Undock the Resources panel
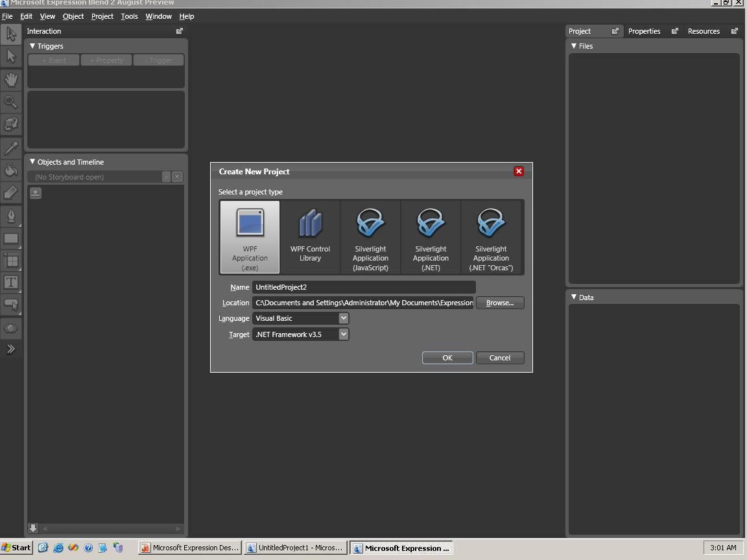This screenshot has width=747, height=560. pyautogui.click(x=735, y=31)
